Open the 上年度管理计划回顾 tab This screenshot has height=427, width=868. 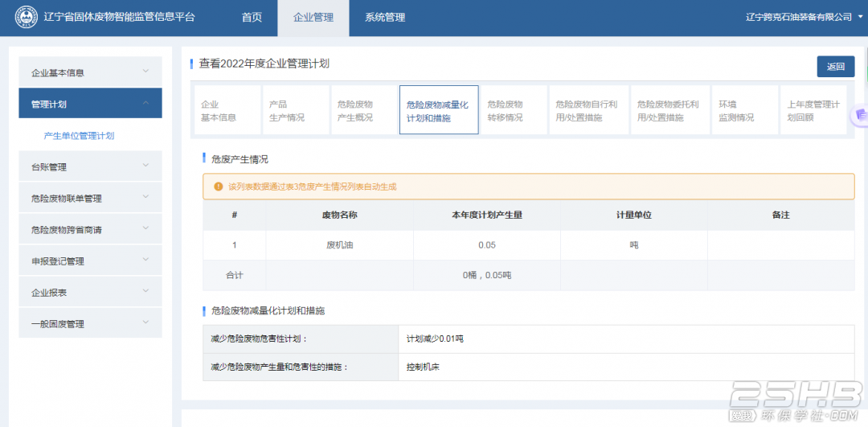(x=813, y=110)
